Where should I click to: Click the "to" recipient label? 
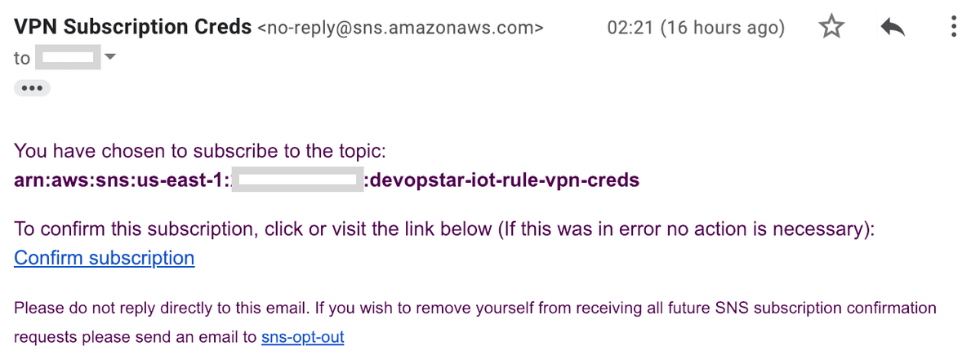[22, 58]
